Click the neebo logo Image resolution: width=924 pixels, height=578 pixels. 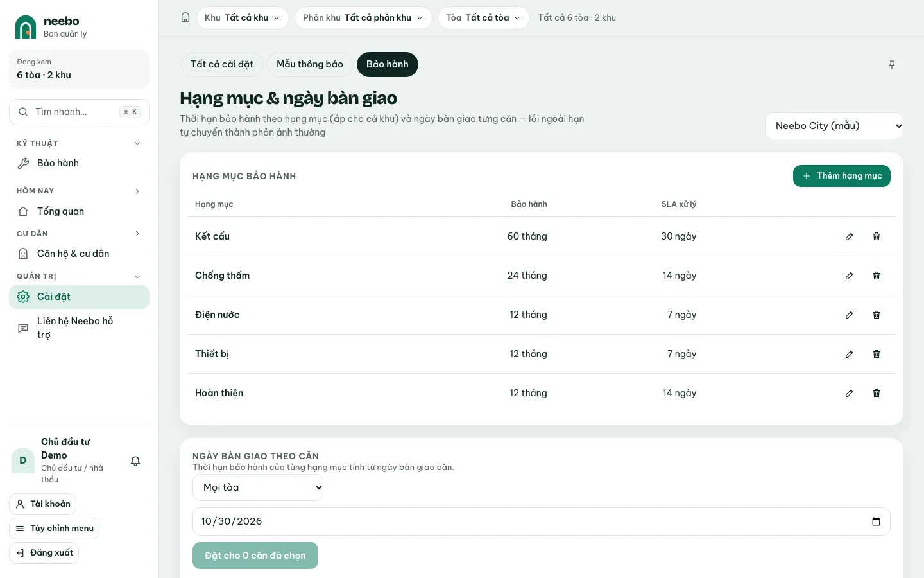pos(51,27)
